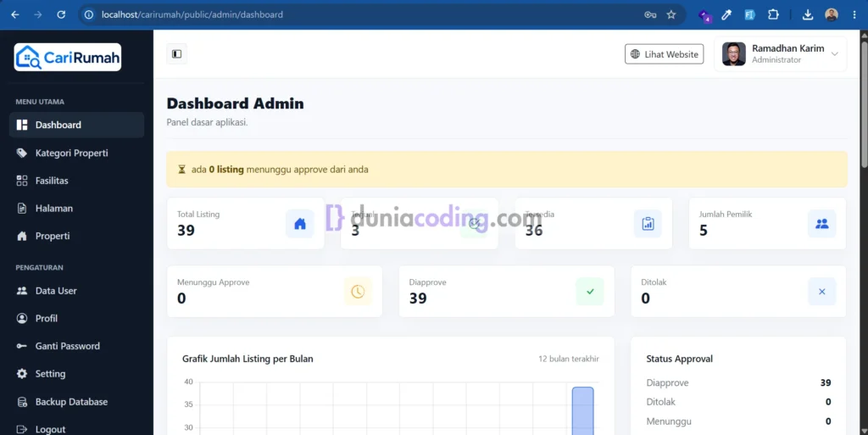Click the address bar URL

[192, 15]
